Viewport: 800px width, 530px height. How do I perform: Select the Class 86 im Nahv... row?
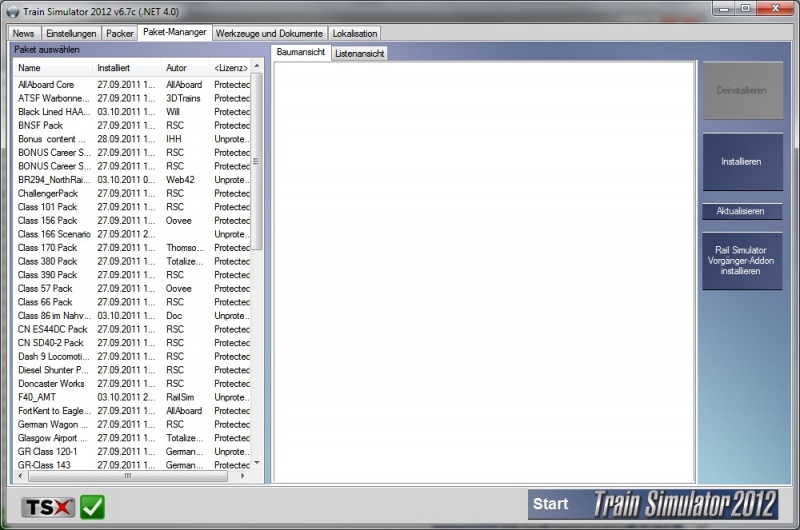point(133,316)
